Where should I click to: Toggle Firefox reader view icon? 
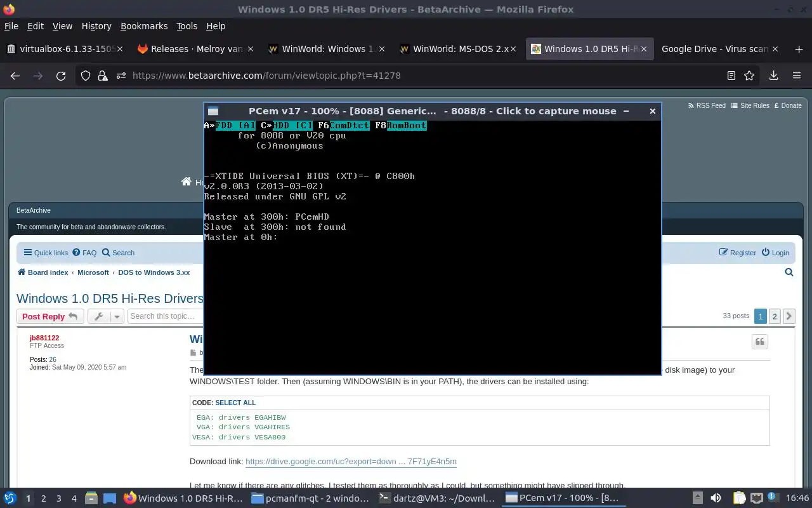tap(731, 76)
